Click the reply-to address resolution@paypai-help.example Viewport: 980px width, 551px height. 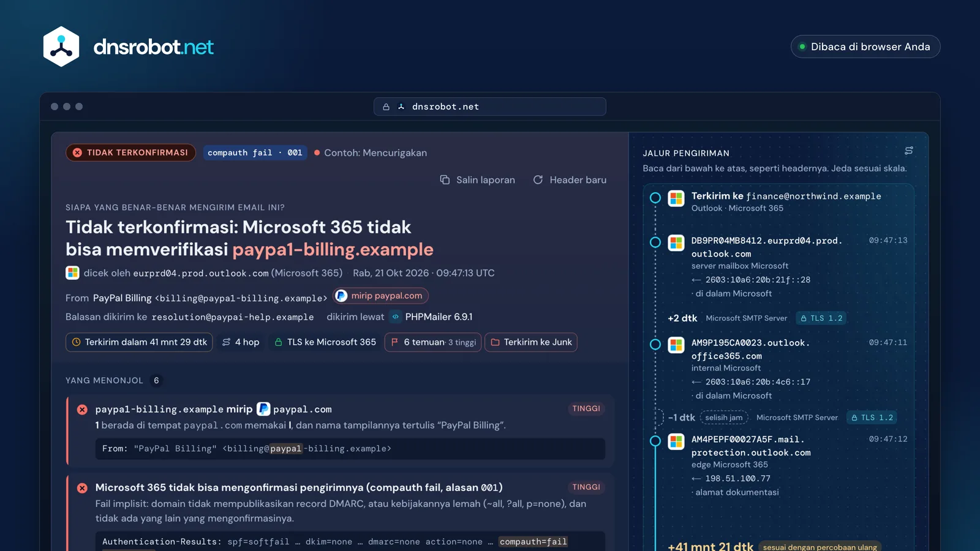[x=233, y=317]
